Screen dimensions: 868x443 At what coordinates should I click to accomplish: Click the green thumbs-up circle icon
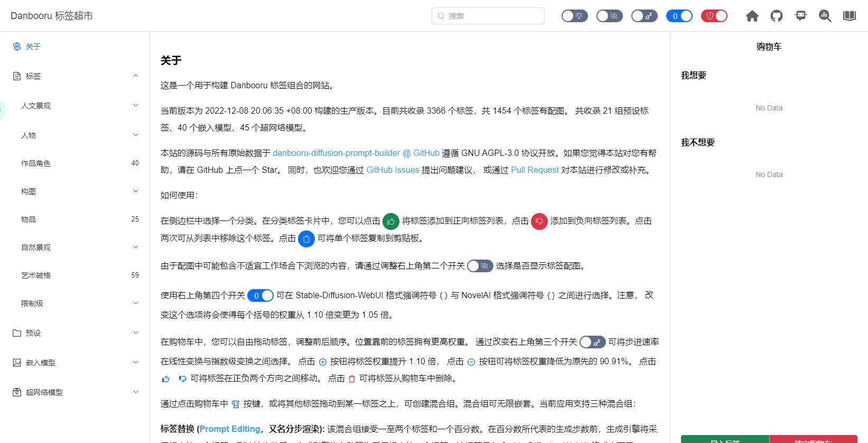[391, 222]
